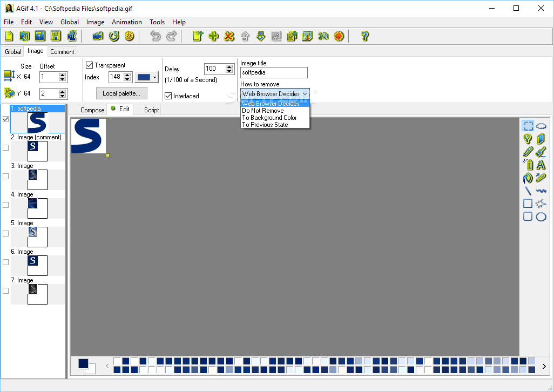Select the paintbrush tool

[541, 152]
